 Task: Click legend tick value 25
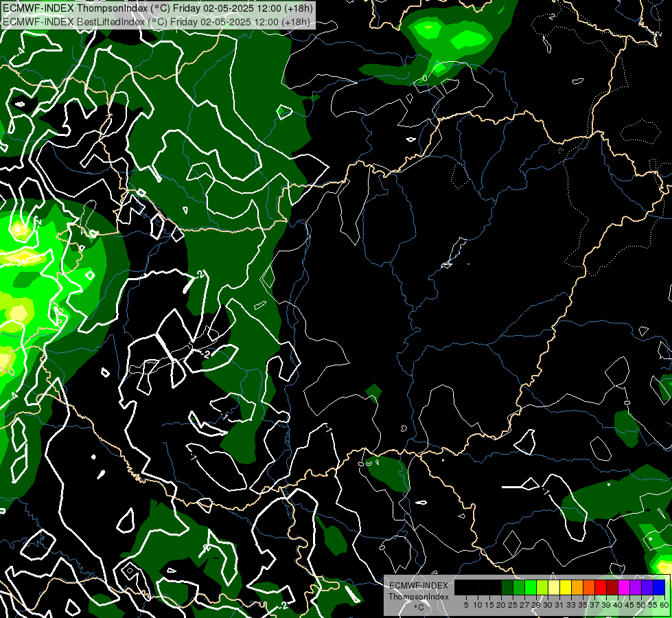click(x=513, y=605)
